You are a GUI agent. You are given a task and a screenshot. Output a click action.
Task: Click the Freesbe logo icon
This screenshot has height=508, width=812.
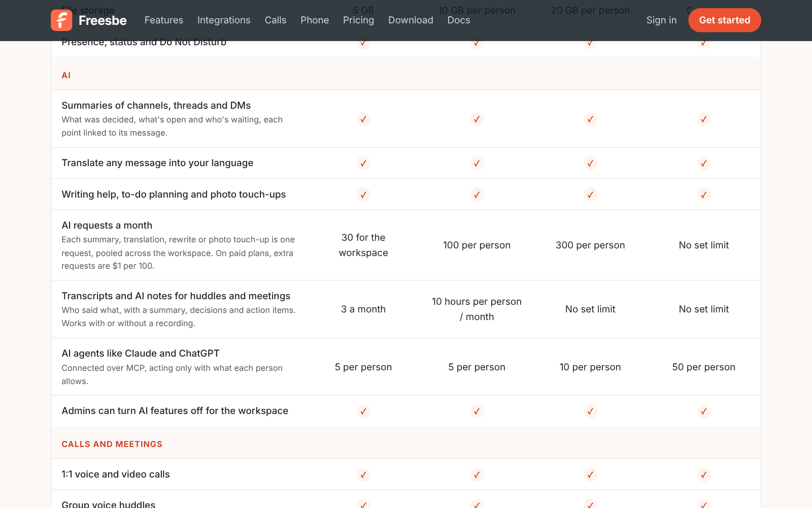61,20
